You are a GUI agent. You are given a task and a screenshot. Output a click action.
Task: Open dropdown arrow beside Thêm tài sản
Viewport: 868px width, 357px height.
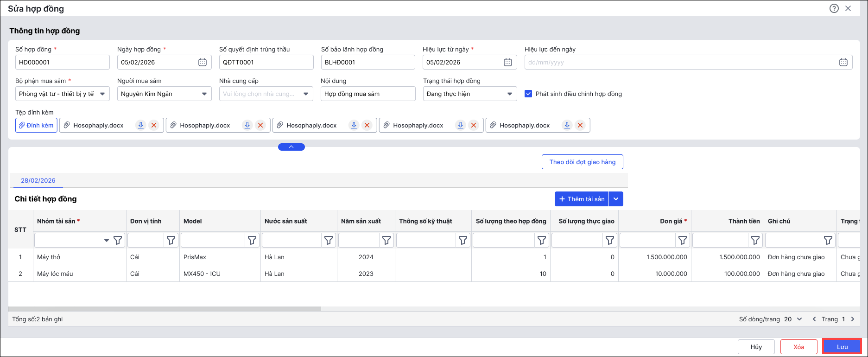[616, 199]
